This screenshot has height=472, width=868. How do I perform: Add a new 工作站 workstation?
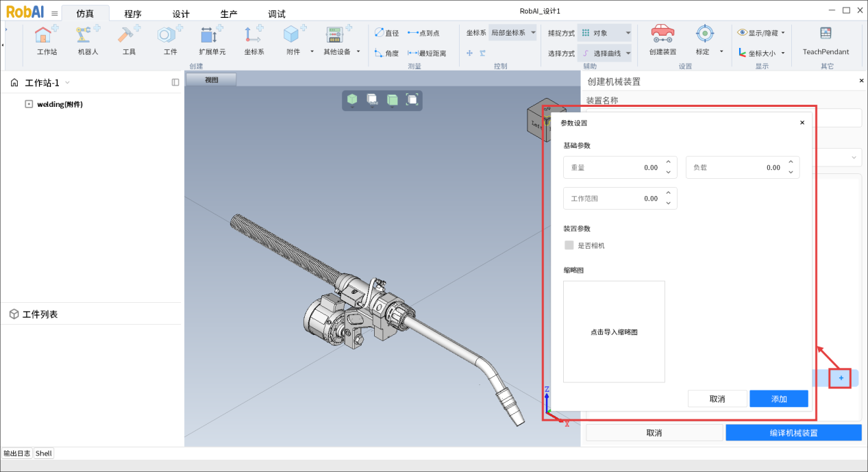pyautogui.click(x=47, y=40)
